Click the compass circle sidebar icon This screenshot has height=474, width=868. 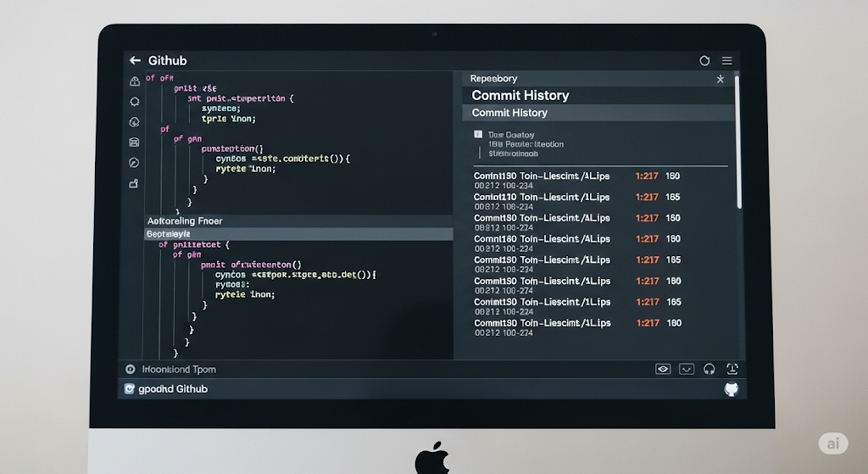[134, 163]
